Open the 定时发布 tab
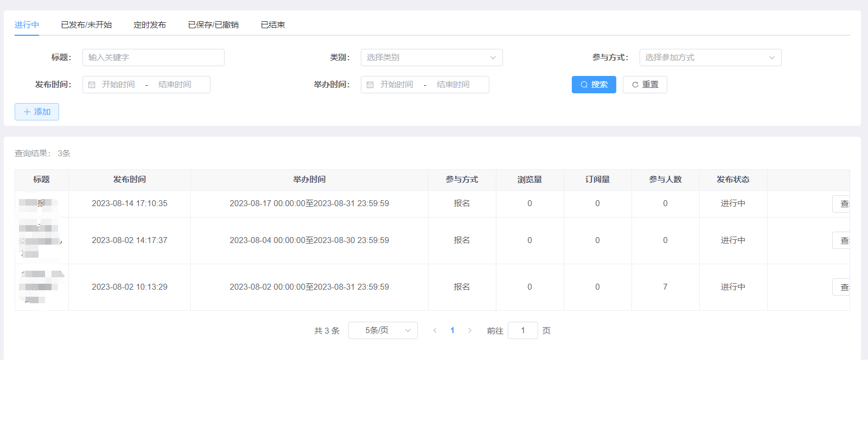The width and height of the screenshot is (868, 447). click(150, 25)
